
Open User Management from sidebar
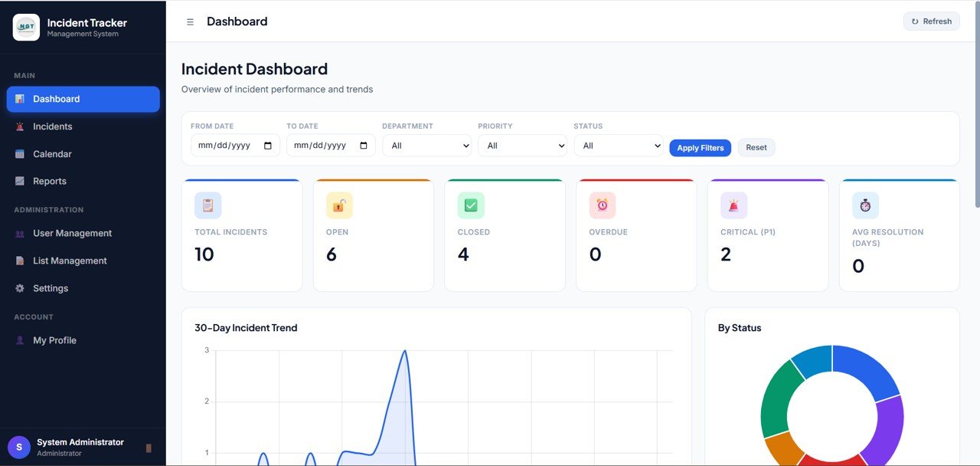(x=83, y=233)
